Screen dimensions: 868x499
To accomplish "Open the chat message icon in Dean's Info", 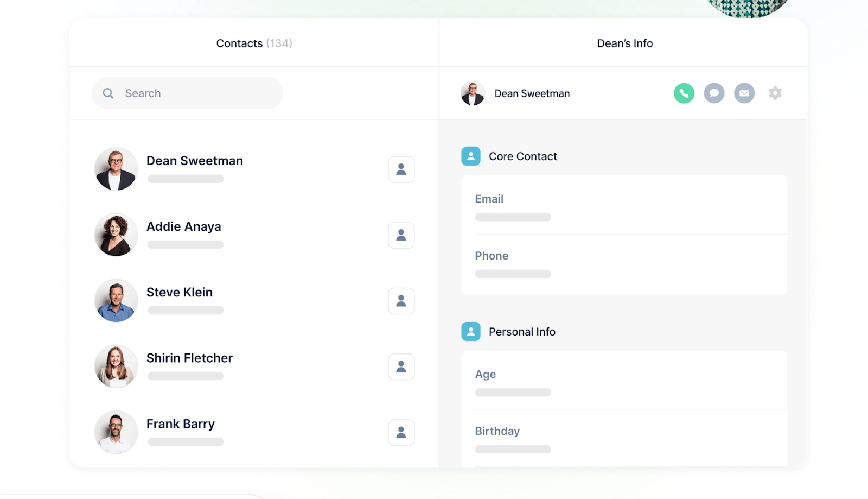I will click(714, 93).
